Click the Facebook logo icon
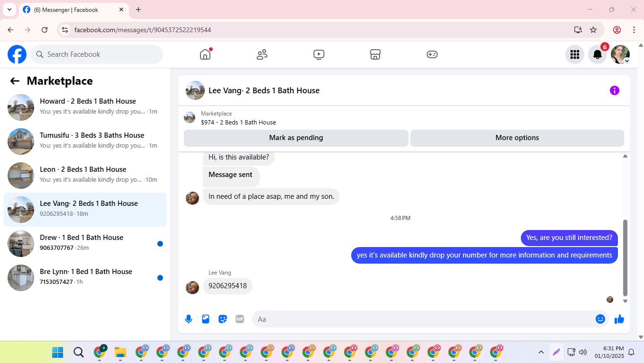 coord(17,54)
